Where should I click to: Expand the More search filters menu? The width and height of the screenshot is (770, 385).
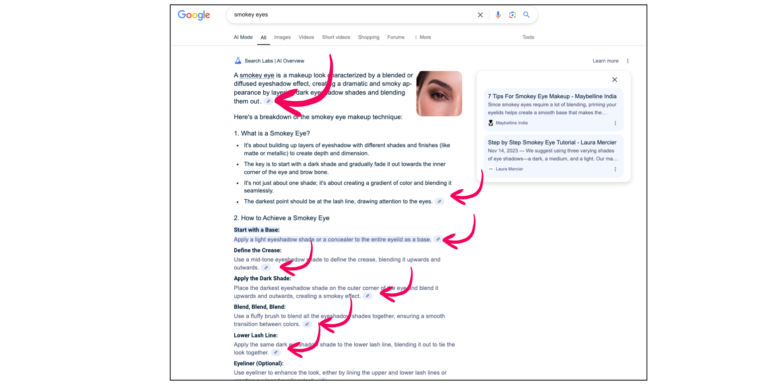[x=423, y=37]
